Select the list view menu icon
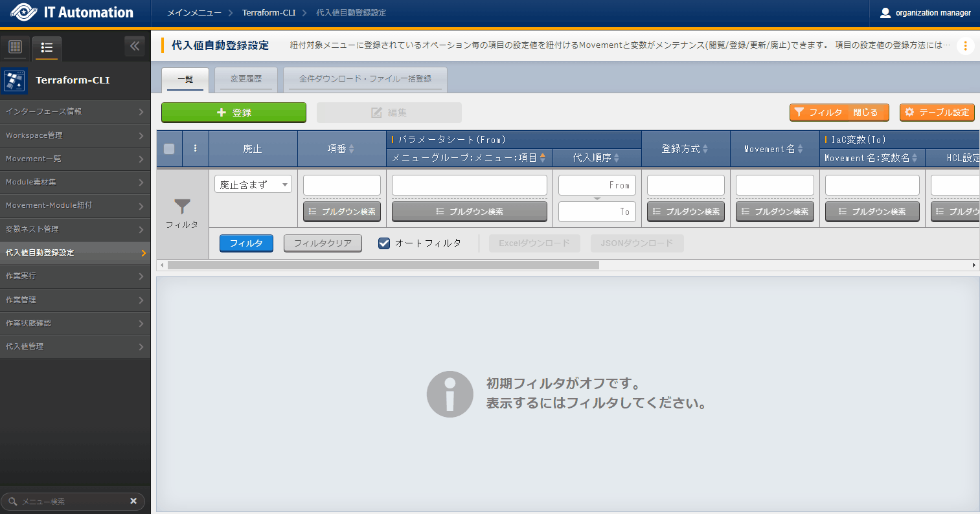 point(47,47)
